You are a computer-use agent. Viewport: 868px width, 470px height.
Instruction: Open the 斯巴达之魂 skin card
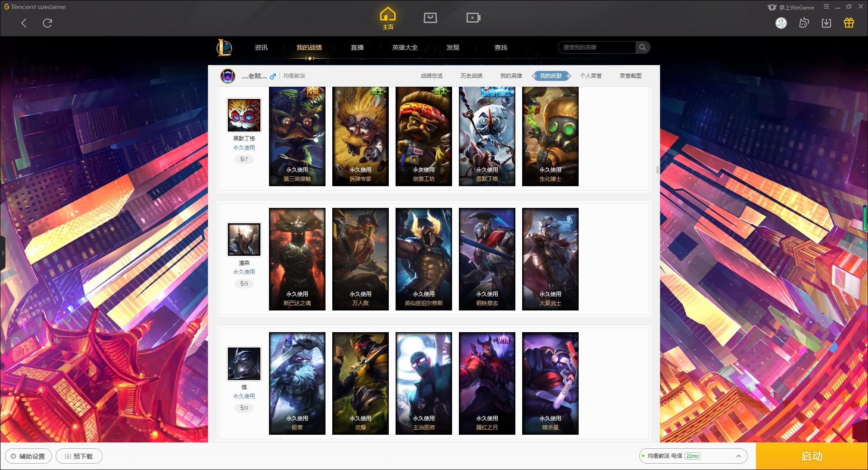tap(297, 259)
